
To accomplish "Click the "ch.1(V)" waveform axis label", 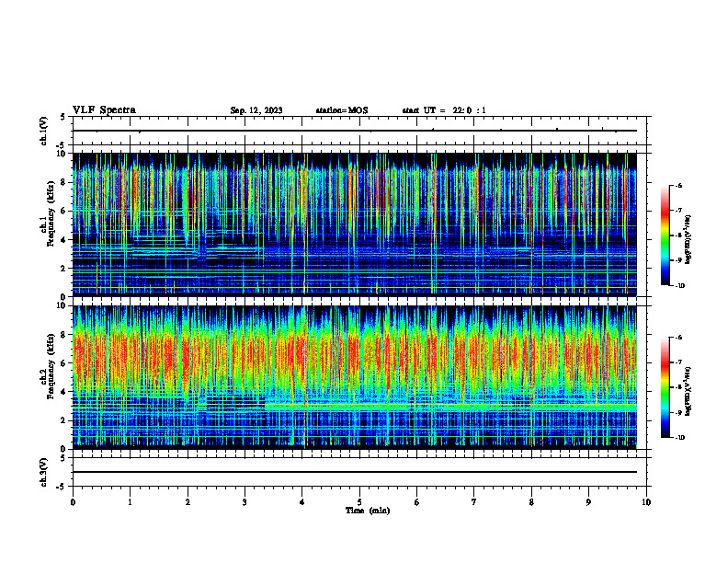I will coord(44,131).
